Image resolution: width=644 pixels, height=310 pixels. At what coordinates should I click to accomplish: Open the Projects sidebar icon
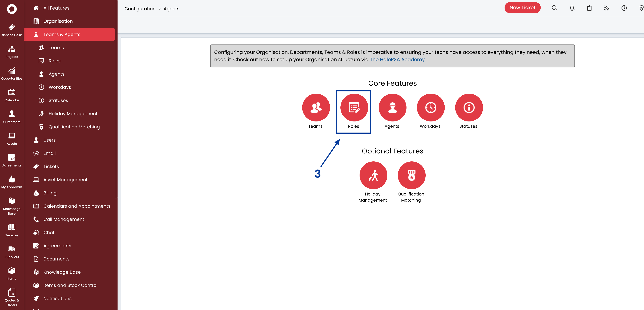pyautogui.click(x=12, y=51)
